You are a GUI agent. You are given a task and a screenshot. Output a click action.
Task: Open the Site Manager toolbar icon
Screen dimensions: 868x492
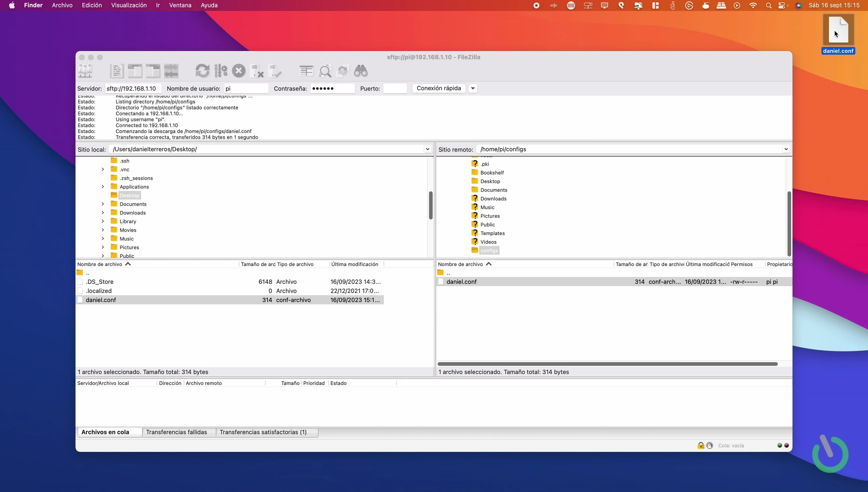click(x=85, y=71)
